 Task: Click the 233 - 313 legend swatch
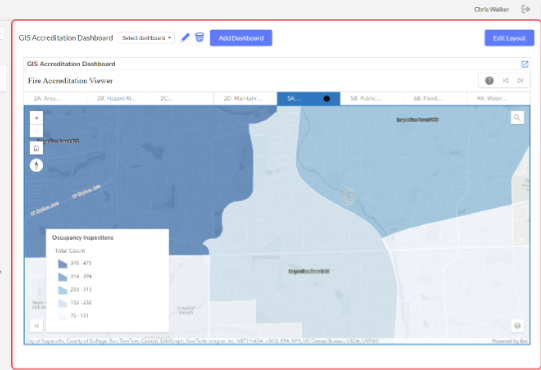[62, 290]
